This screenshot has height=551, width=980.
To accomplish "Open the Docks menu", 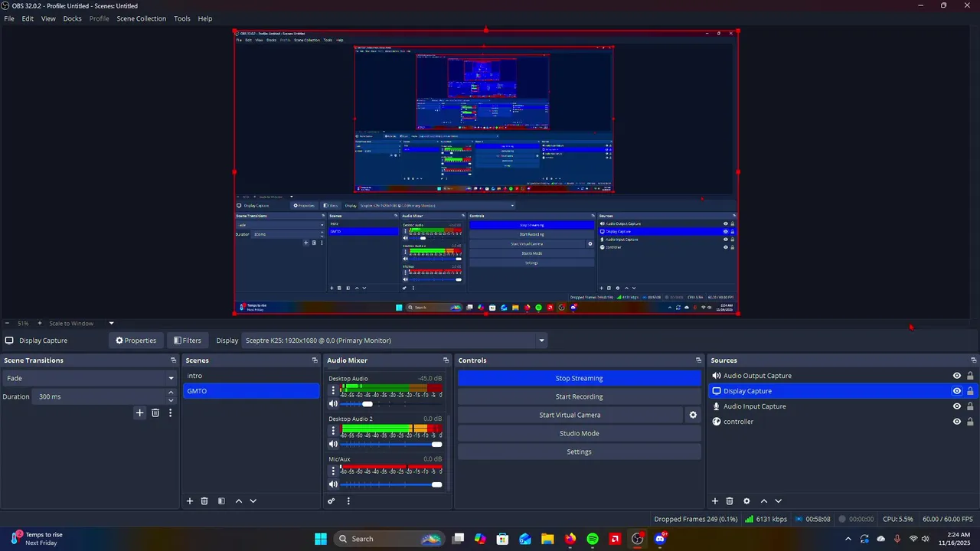I will (x=72, y=18).
